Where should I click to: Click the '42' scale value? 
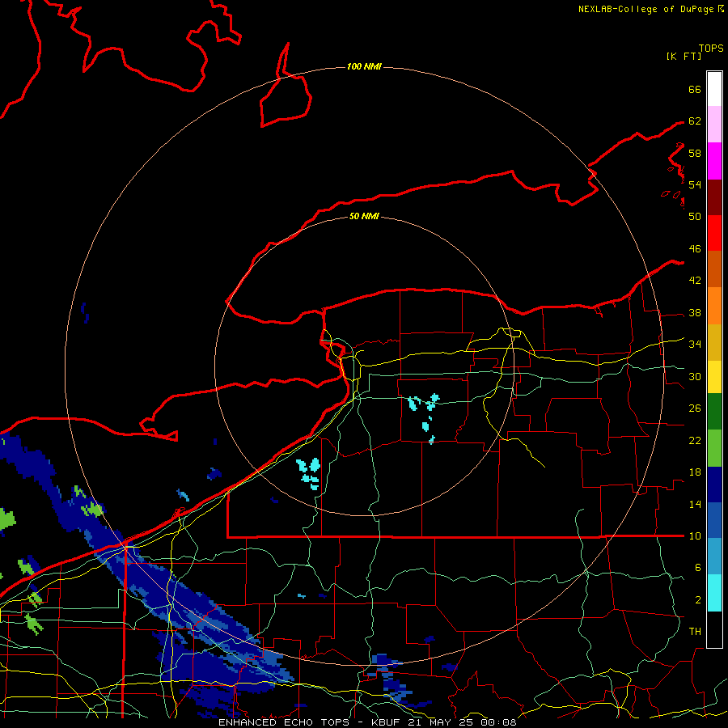point(695,281)
